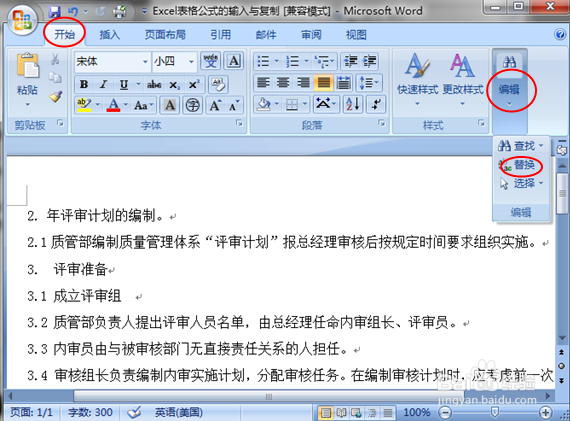
Task: Shrink font size
Action: tap(234, 105)
